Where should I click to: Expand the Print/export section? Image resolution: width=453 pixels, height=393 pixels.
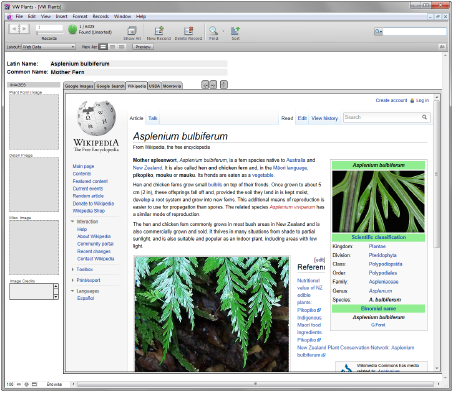tap(72, 280)
